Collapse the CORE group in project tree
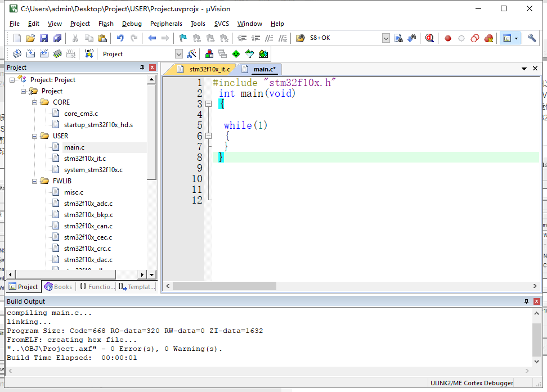This screenshot has width=547, height=392. 34,102
